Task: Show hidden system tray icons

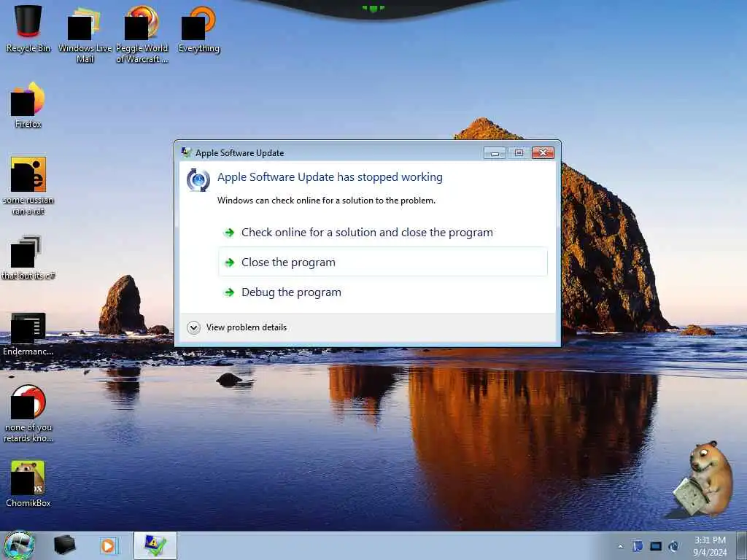Action: (620, 546)
